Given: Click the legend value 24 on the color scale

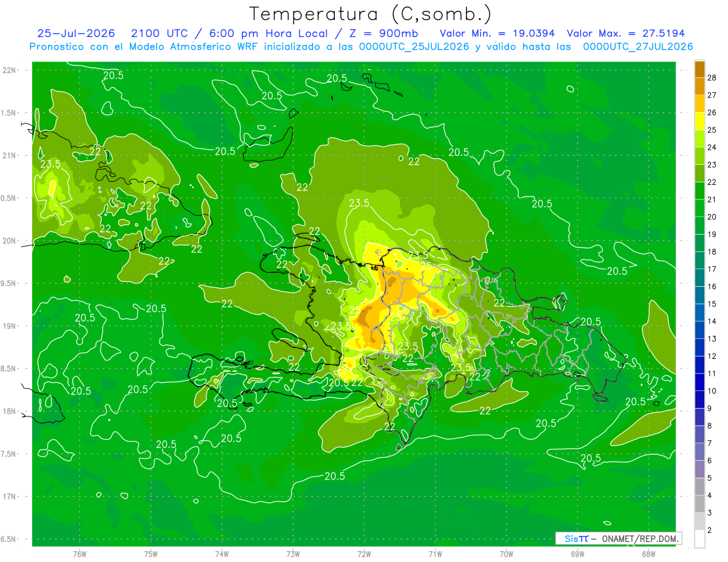Looking at the screenshot, I should pyautogui.click(x=712, y=147).
